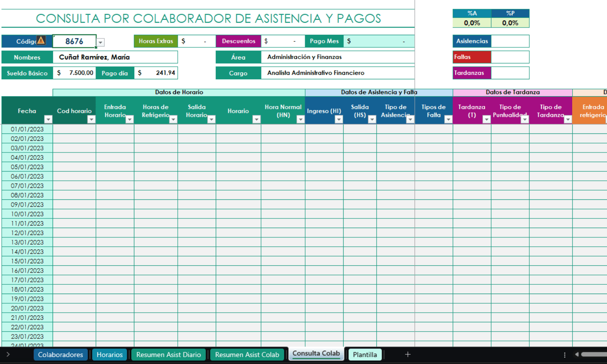The height and width of the screenshot is (364, 607).
Task: Switch to the Horarios sheet tab
Action: (x=110, y=355)
